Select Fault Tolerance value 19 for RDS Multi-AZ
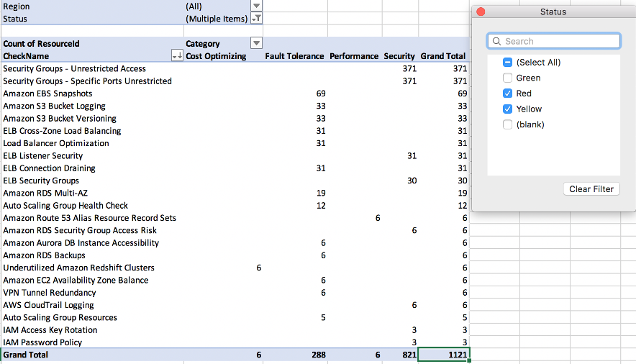Screen dimensions: 636x364 pyautogui.click(x=321, y=194)
